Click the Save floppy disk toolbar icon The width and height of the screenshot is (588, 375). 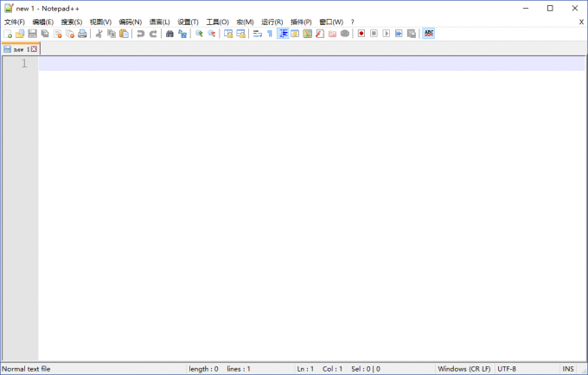click(x=33, y=34)
